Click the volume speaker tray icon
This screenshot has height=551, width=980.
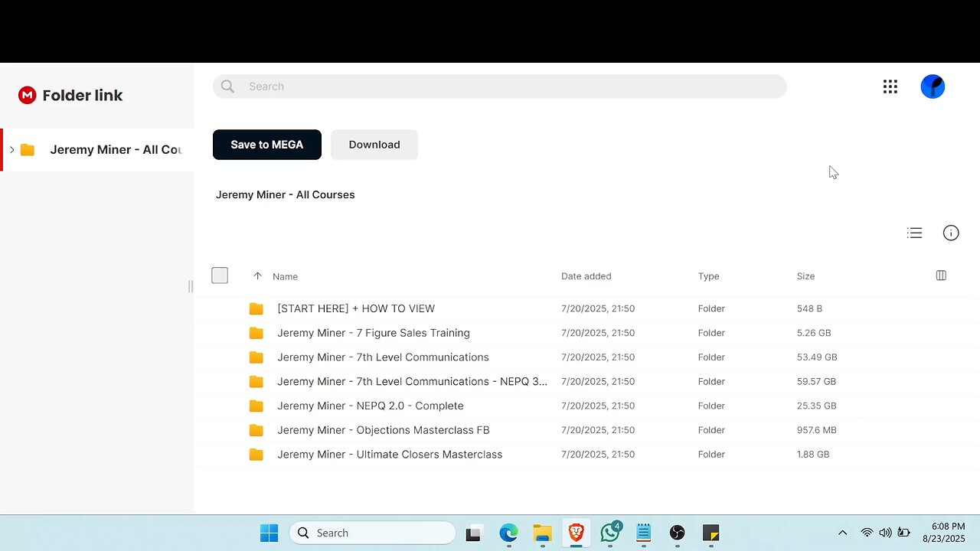pyautogui.click(x=885, y=533)
